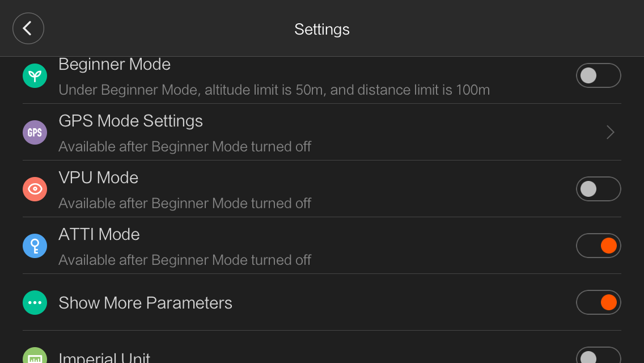Select the ATTI Mode label
The height and width of the screenshot is (363, 644).
pyautogui.click(x=99, y=234)
